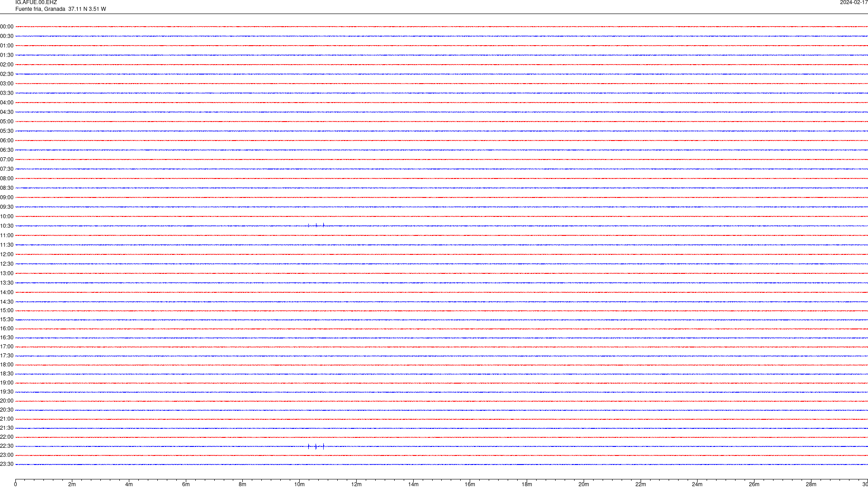868x488 pixels.
Task: Click the 10m tick on the time axis
Action: pos(299,484)
